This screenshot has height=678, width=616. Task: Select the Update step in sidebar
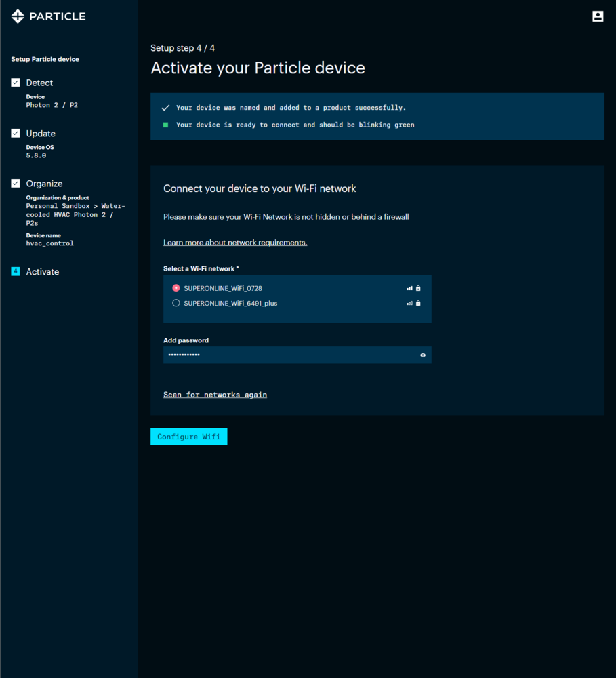click(41, 133)
